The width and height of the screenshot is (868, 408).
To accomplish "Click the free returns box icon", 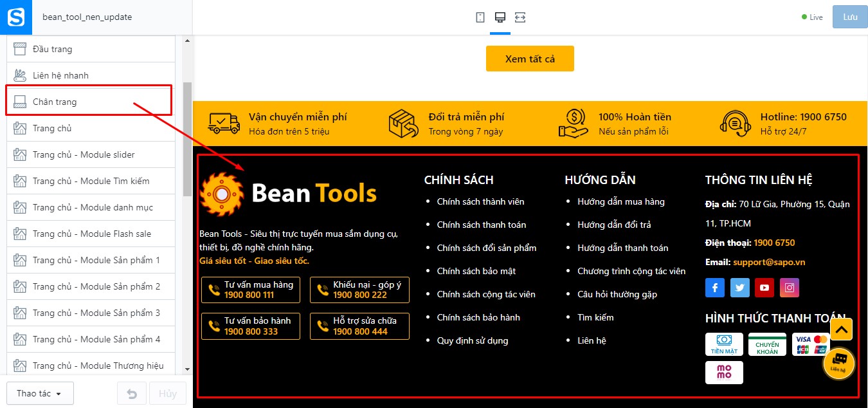I will click(x=404, y=123).
